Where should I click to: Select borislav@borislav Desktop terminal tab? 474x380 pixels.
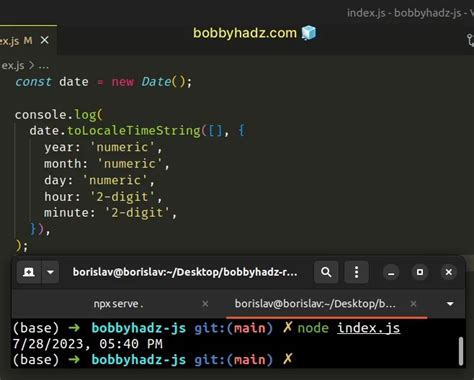point(315,304)
